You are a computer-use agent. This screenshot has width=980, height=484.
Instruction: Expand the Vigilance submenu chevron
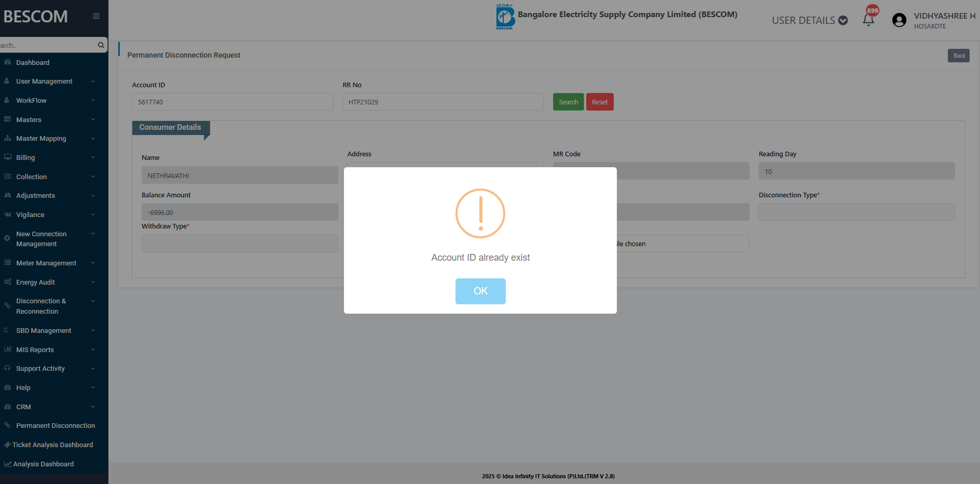coord(93,214)
